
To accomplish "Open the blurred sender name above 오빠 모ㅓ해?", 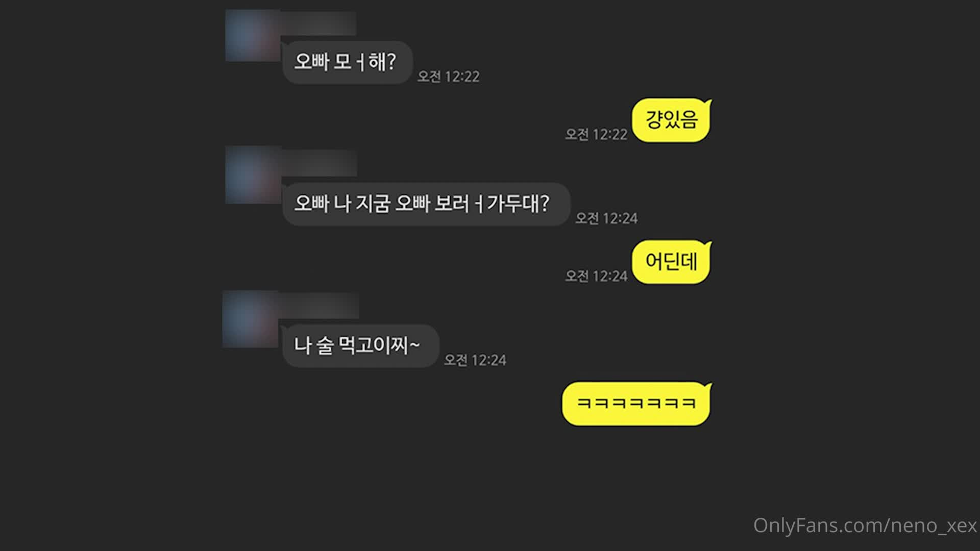I will click(x=318, y=23).
